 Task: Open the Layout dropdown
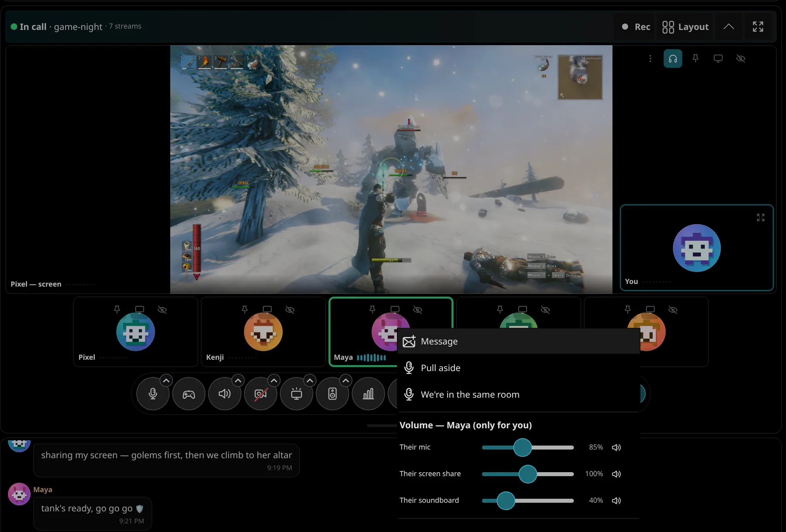685,27
